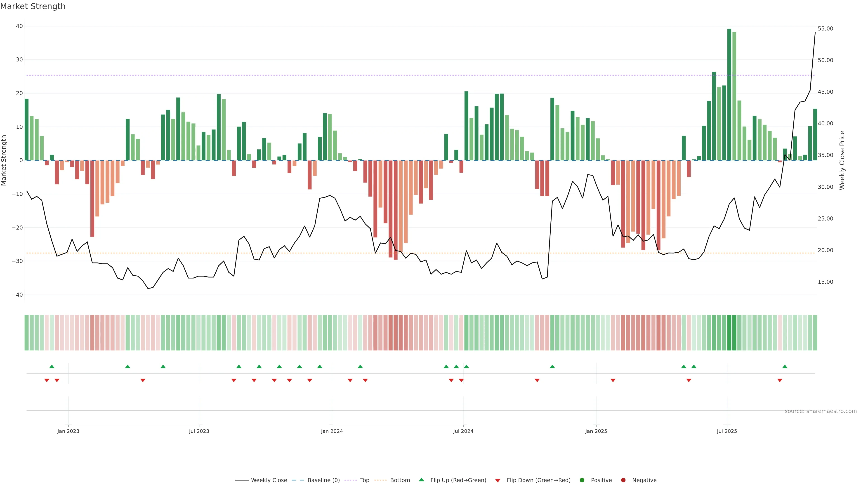Click the rightmost green flip-up triangle marker
This screenshot has width=868, height=488.
click(785, 366)
